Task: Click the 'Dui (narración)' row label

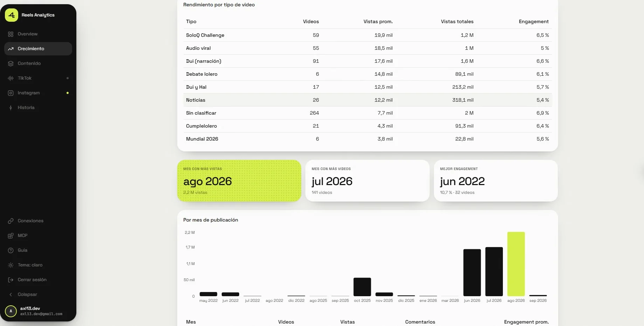Action: [203, 61]
